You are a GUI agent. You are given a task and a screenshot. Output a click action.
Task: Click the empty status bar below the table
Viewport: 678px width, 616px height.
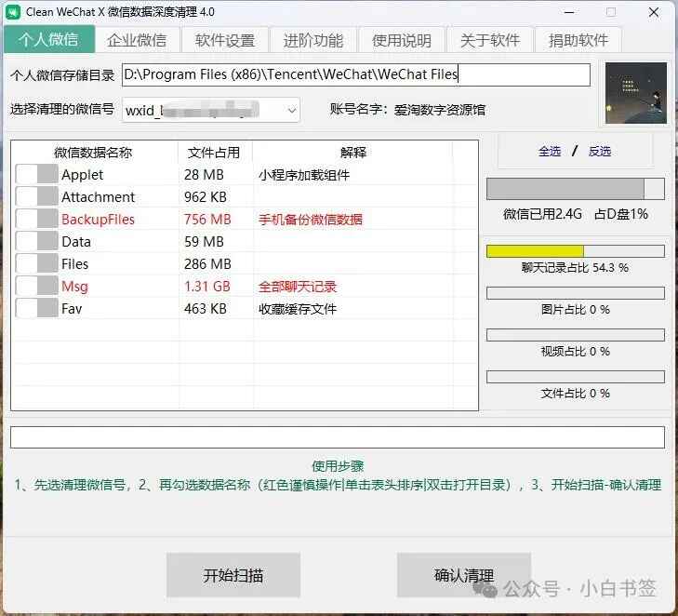coord(338,437)
